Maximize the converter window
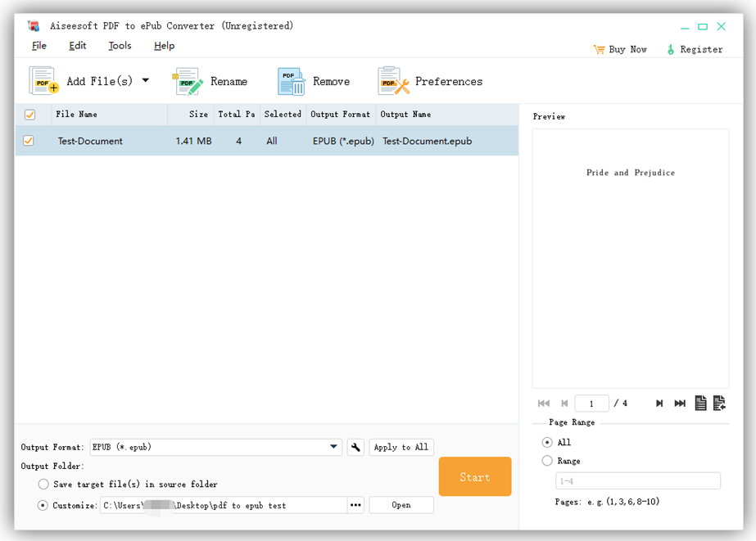The image size is (756, 541). (703, 27)
